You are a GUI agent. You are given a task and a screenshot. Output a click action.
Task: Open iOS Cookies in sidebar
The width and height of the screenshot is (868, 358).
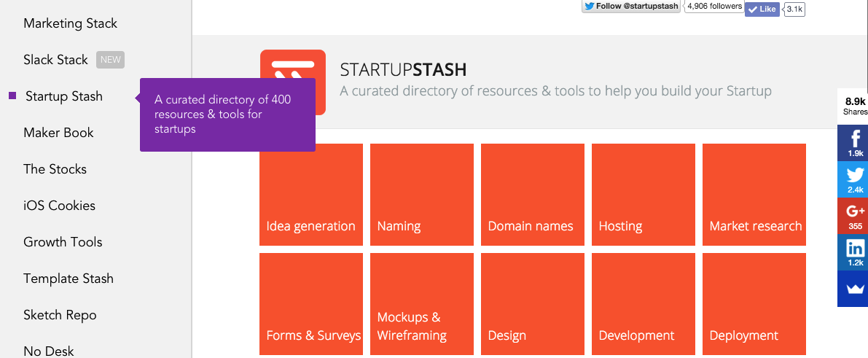(x=59, y=206)
